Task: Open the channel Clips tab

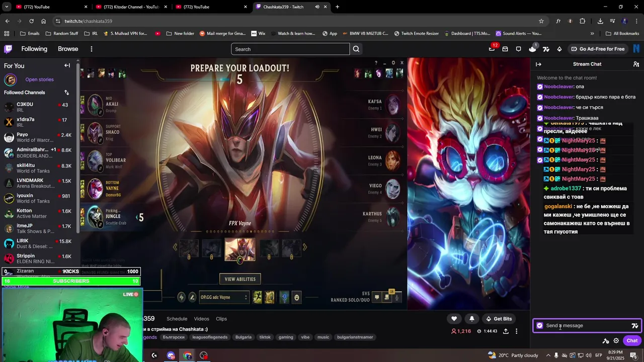Action: coord(221,319)
